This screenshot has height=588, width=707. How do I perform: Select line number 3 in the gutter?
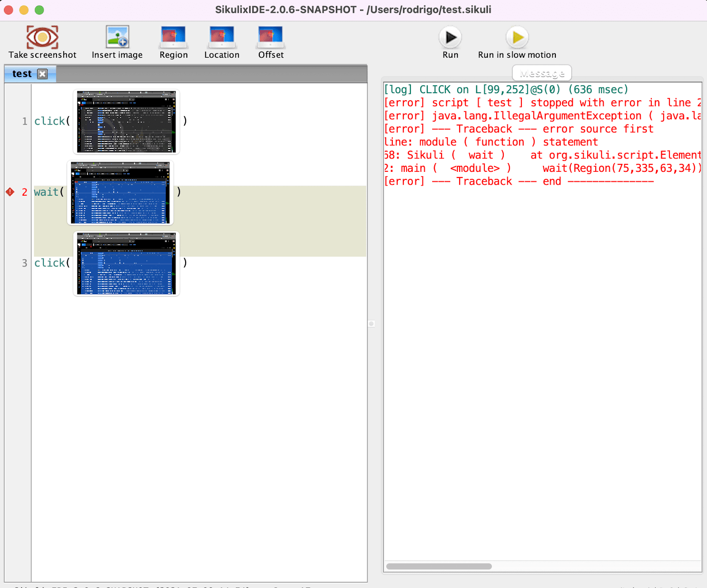25,263
